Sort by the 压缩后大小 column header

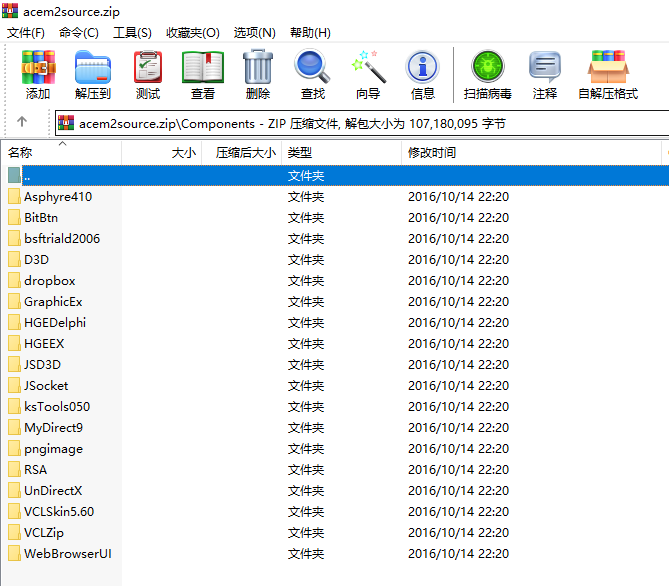point(241,152)
